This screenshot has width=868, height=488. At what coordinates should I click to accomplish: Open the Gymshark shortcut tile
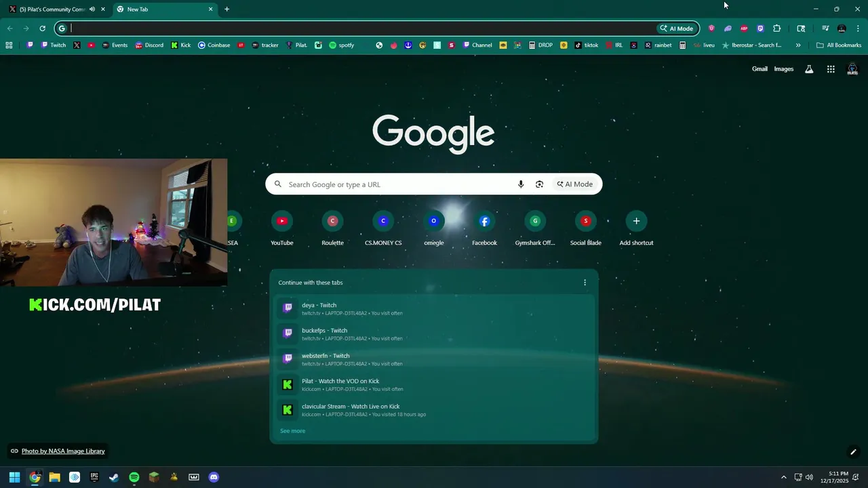pos(535,228)
